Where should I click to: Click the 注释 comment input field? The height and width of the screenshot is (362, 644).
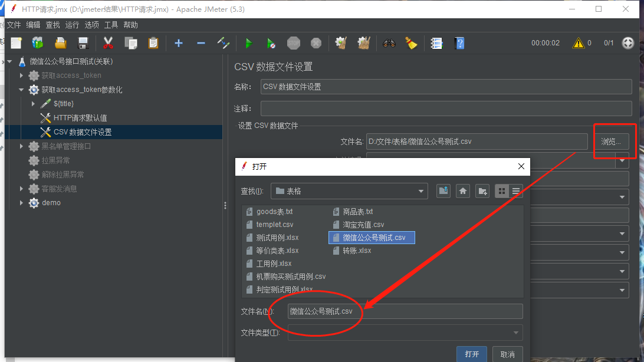446,108
